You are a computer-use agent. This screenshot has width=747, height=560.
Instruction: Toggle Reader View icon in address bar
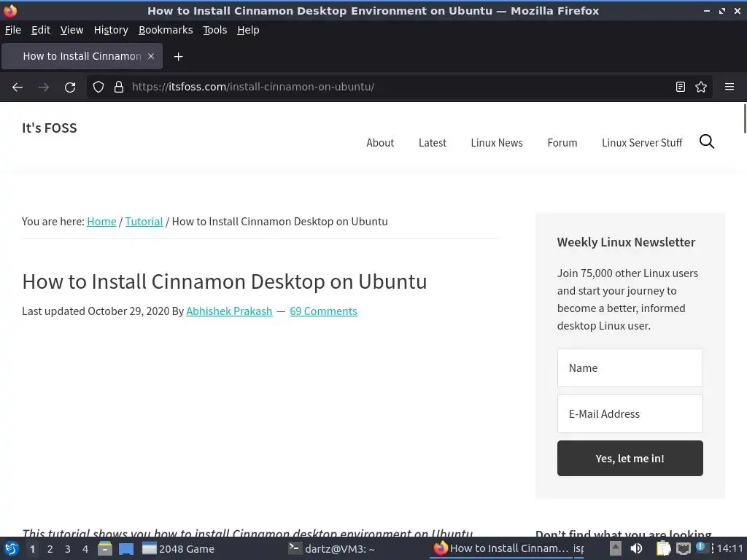[681, 87]
